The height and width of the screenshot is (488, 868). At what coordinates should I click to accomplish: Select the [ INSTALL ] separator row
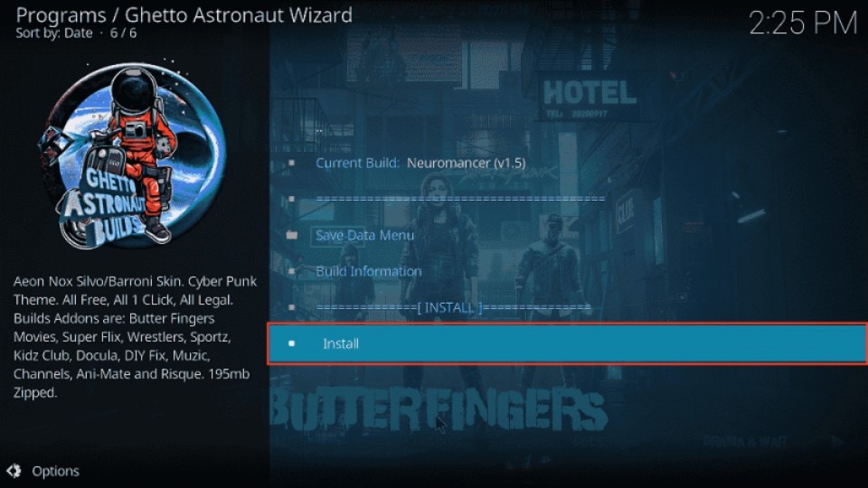pyautogui.click(x=454, y=307)
